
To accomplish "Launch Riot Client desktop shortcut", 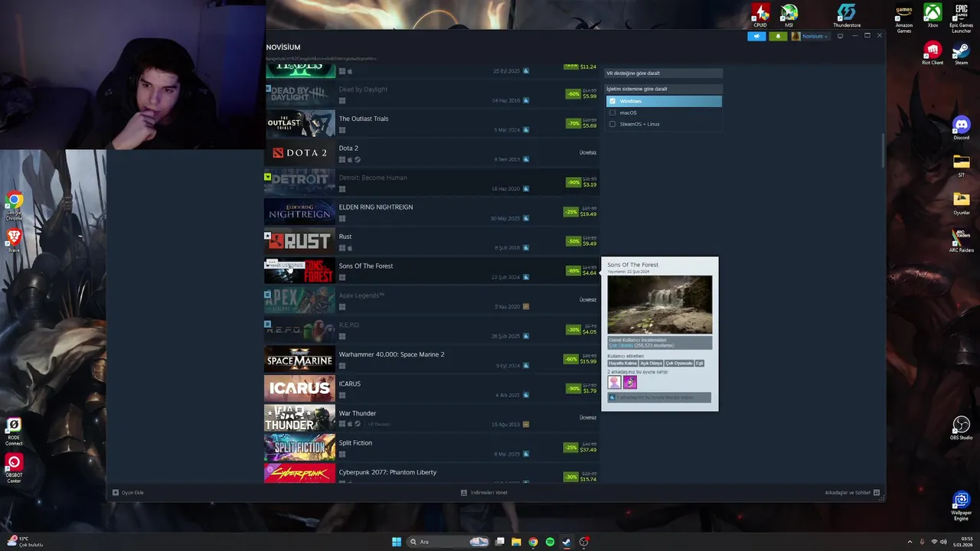I will pyautogui.click(x=933, y=53).
